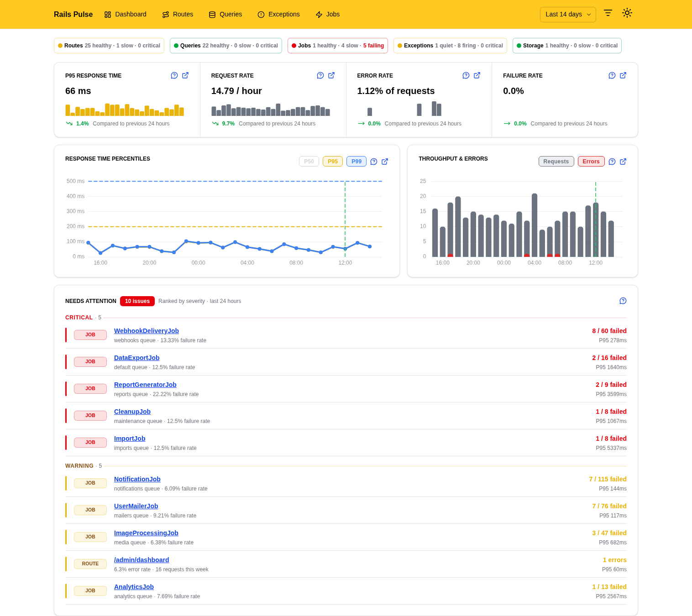Open the Exceptions section
Screen dimensions: 692x616
[278, 14]
